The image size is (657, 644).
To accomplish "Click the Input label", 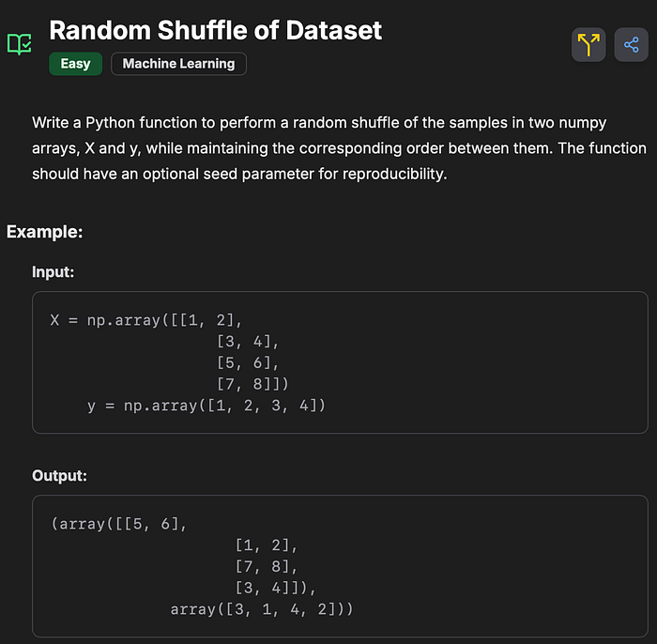I will (53, 271).
